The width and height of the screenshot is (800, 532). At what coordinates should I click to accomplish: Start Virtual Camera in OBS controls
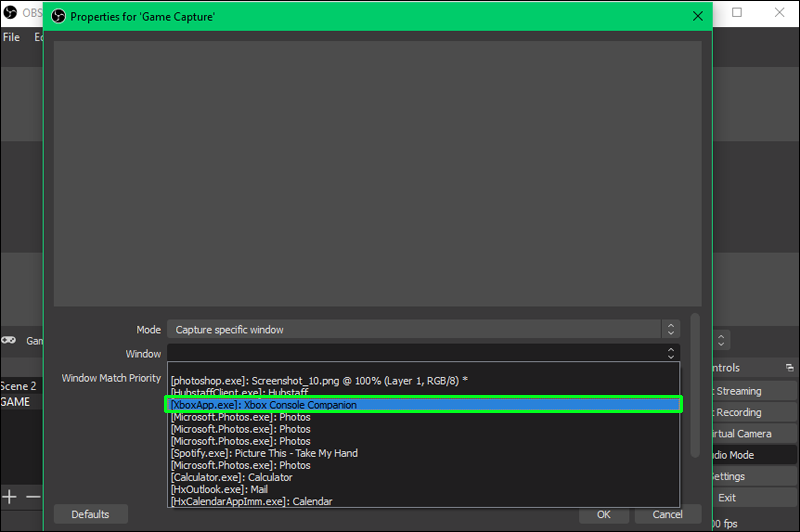pyautogui.click(x=755, y=434)
